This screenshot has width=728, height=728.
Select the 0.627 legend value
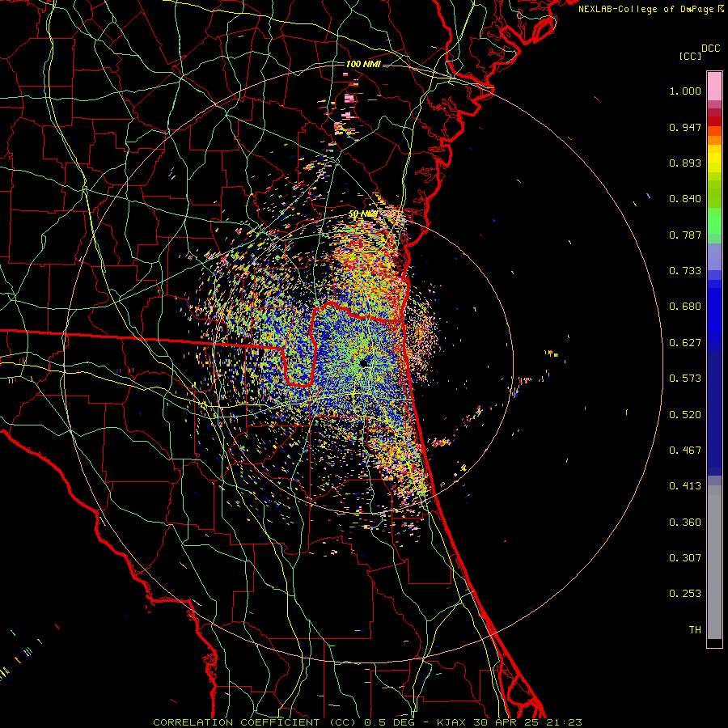(685, 343)
